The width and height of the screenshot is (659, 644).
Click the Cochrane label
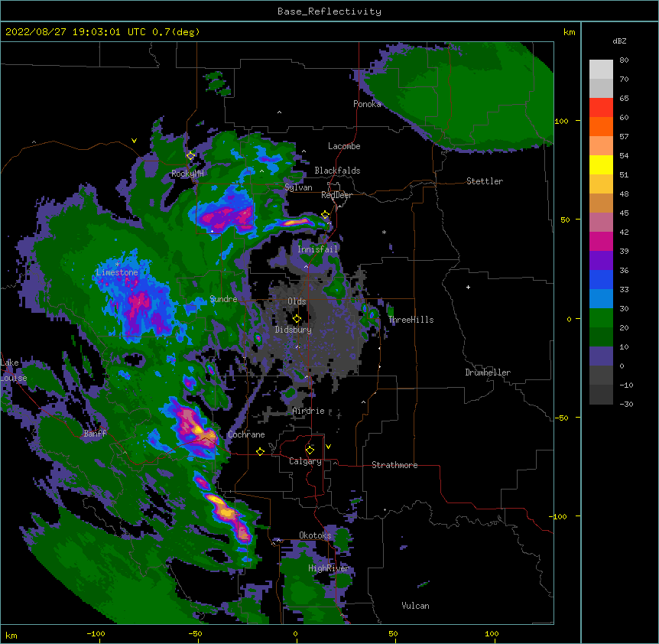pos(246,434)
